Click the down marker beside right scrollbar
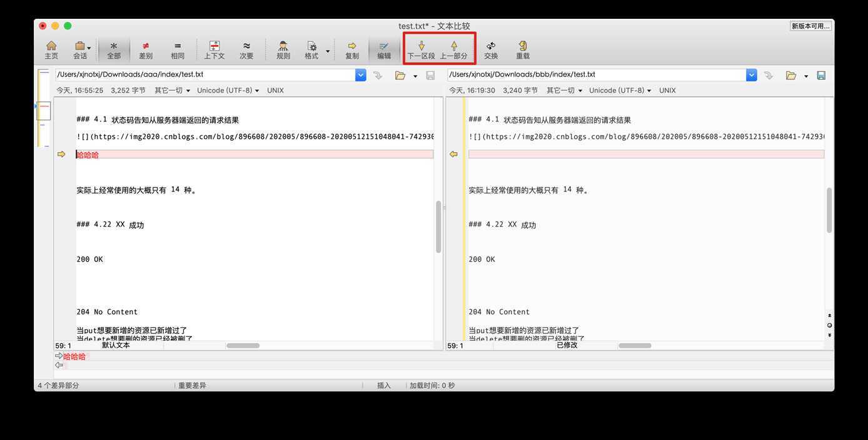 tap(829, 335)
